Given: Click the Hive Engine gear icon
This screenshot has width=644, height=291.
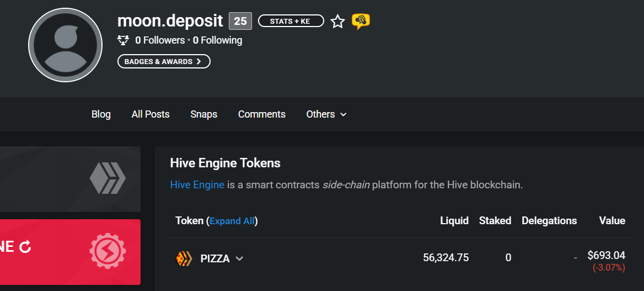Looking at the screenshot, I should (x=108, y=251).
